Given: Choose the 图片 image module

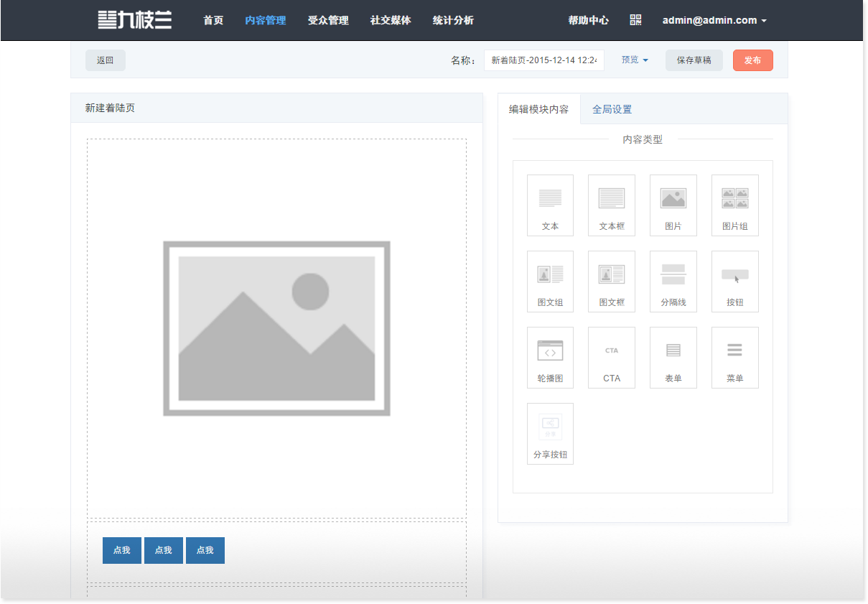Looking at the screenshot, I should (673, 205).
